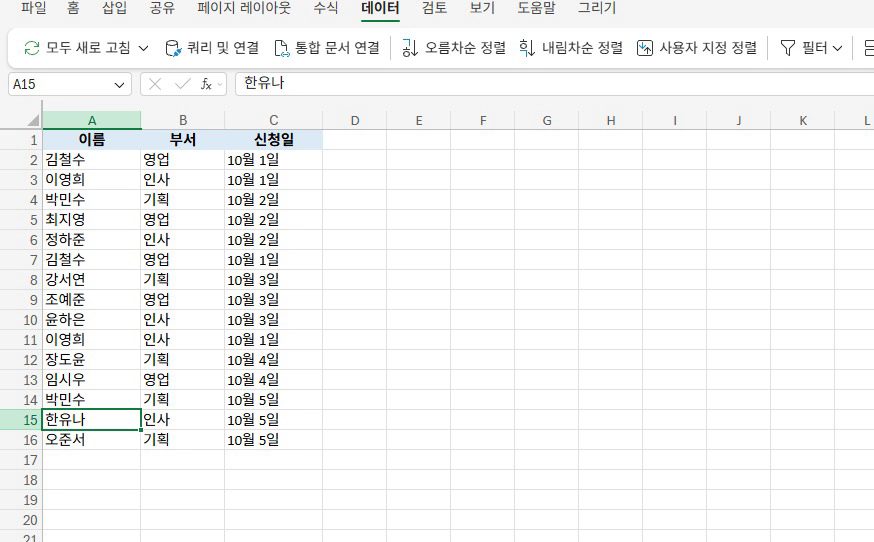The image size is (874, 542).
Task: Click formula bar containing 한유나
Action: click(x=555, y=84)
